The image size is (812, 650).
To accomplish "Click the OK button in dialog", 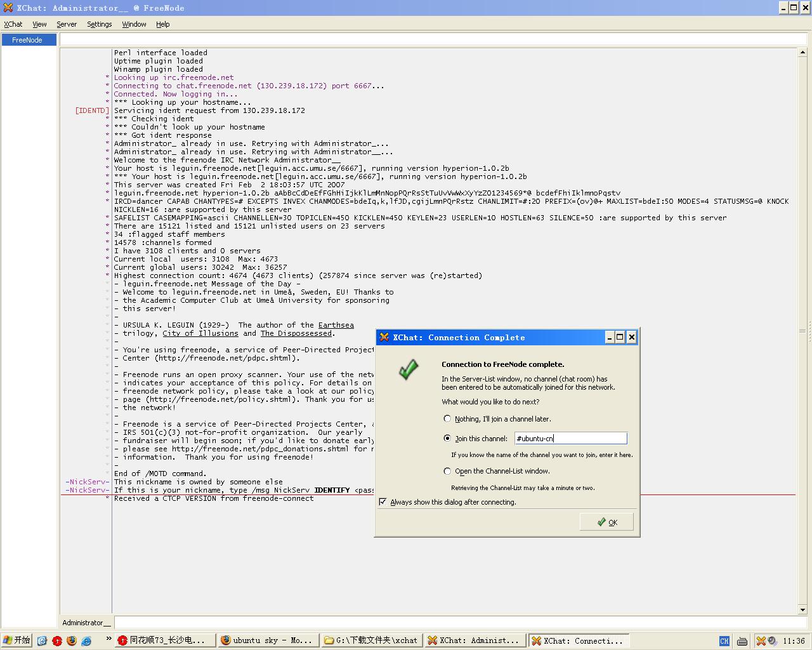I will (606, 522).
